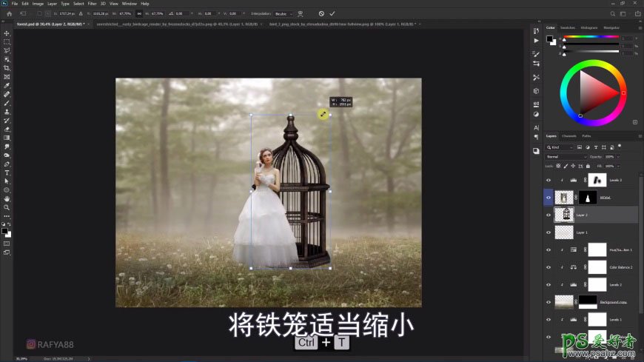Select the Horizontal Type tool
This screenshot has height=362, width=644.
coord(7,172)
